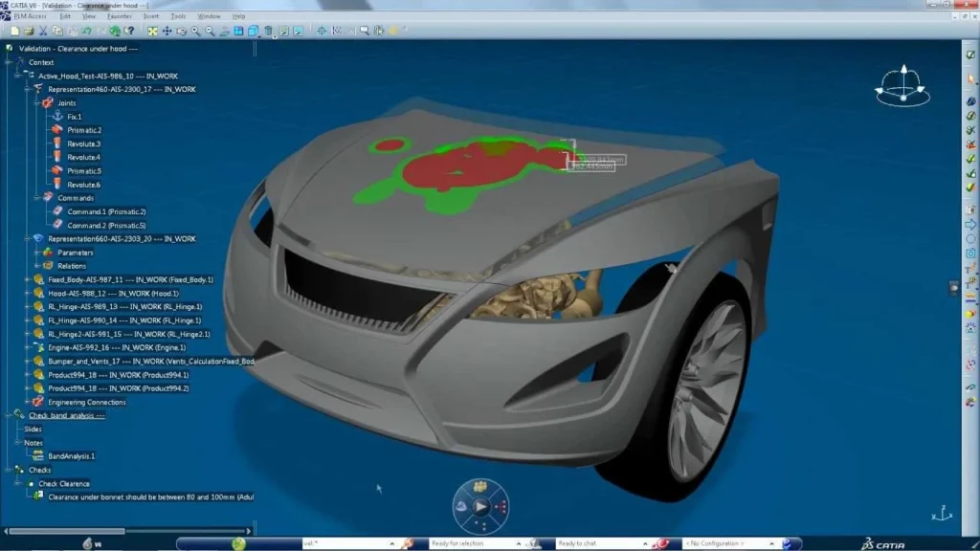The width and height of the screenshot is (980, 551).
Task: Expand the Parameters node
Action: click(x=37, y=253)
